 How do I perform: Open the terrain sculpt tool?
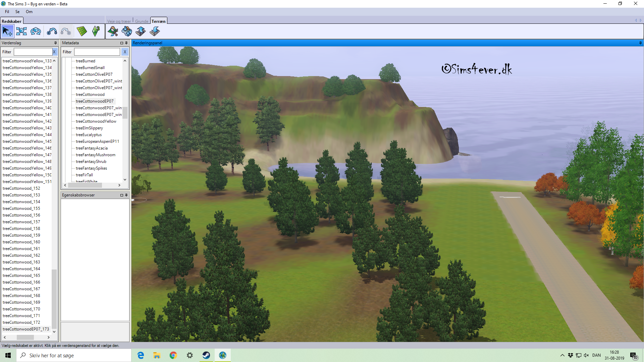point(127,32)
